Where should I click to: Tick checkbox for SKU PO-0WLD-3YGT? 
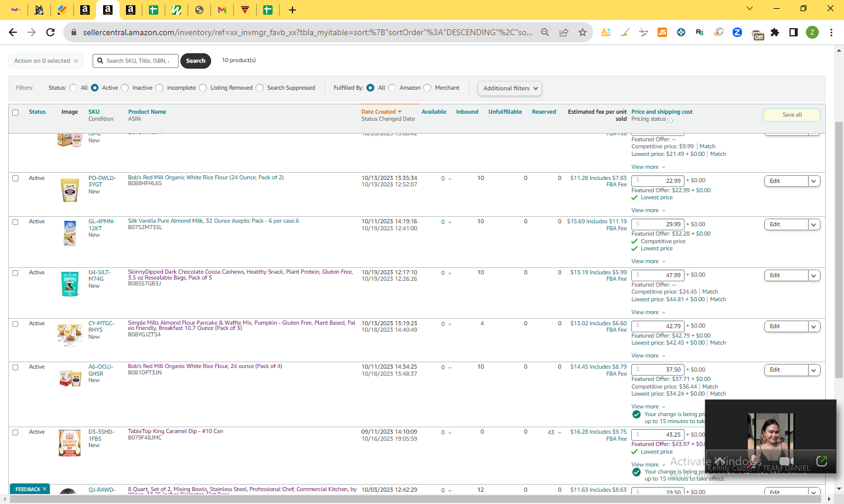click(x=15, y=178)
